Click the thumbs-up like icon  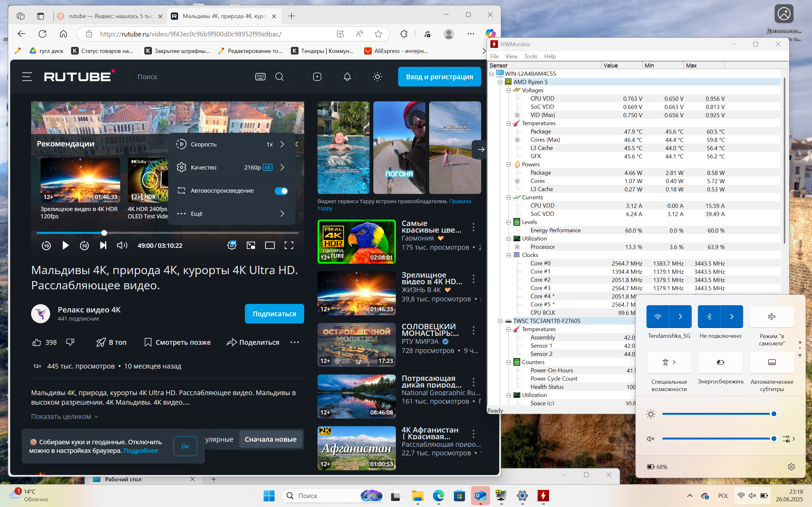click(x=36, y=342)
